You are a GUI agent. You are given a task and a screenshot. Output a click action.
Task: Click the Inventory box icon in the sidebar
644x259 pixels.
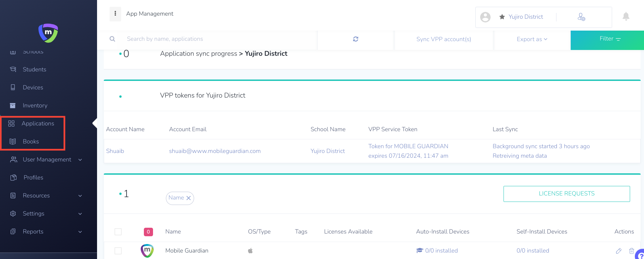pos(13,105)
